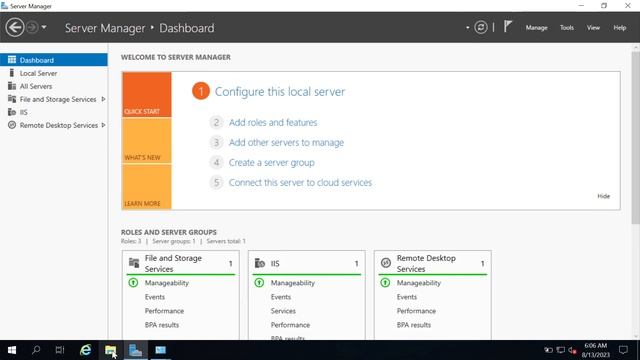
Task: Select the QUICK START tile
Action: (147, 95)
